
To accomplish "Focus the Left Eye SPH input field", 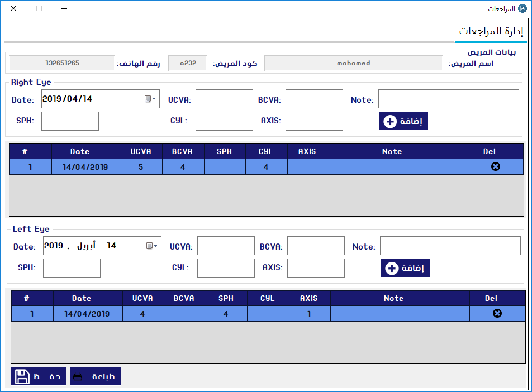I will [72, 268].
